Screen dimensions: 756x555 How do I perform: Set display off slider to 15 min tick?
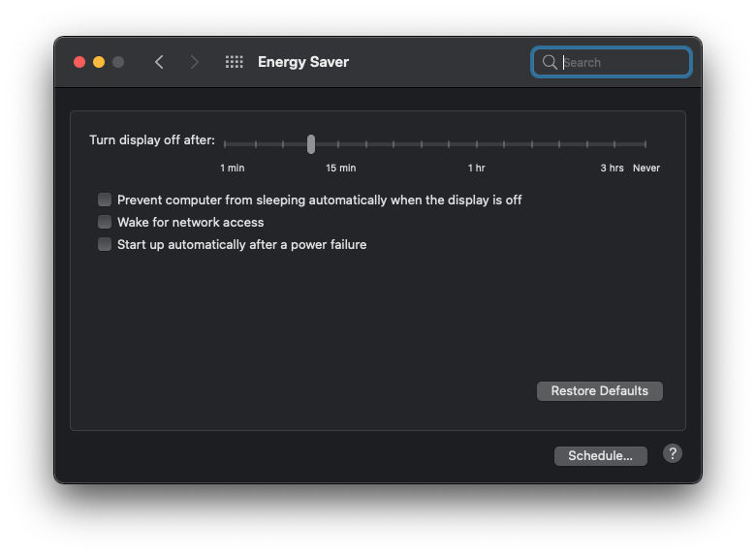click(x=338, y=144)
